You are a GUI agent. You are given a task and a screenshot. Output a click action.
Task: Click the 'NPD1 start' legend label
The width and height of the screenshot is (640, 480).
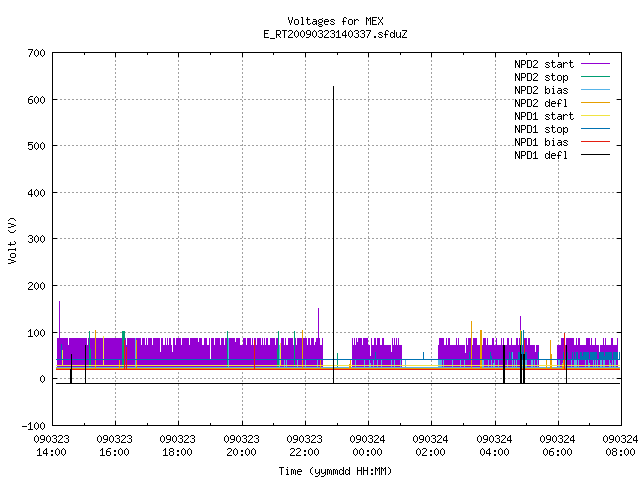point(544,116)
